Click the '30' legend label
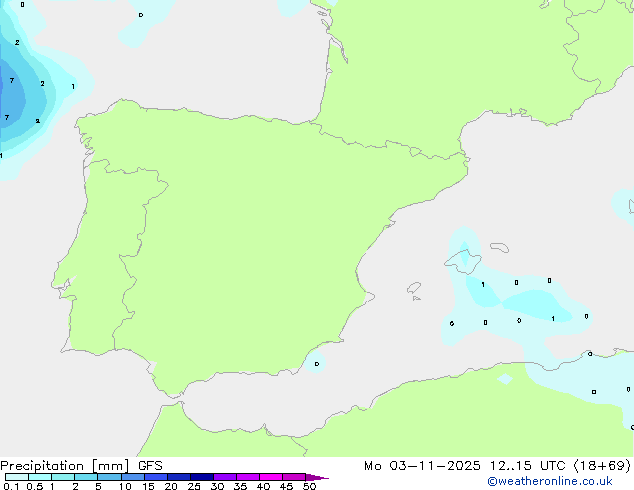The image size is (634, 490). point(217,486)
